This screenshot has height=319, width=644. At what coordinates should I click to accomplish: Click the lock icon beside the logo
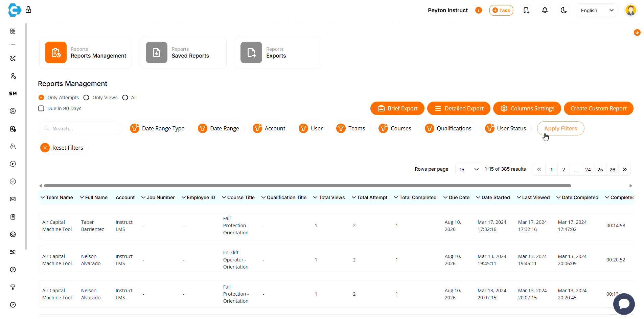pos(28,10)
